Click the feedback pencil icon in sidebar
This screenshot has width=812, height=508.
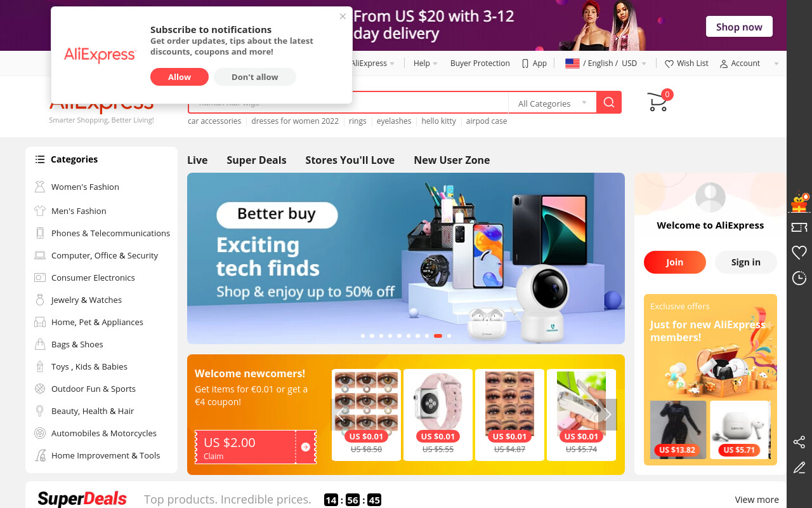point(799,468)
